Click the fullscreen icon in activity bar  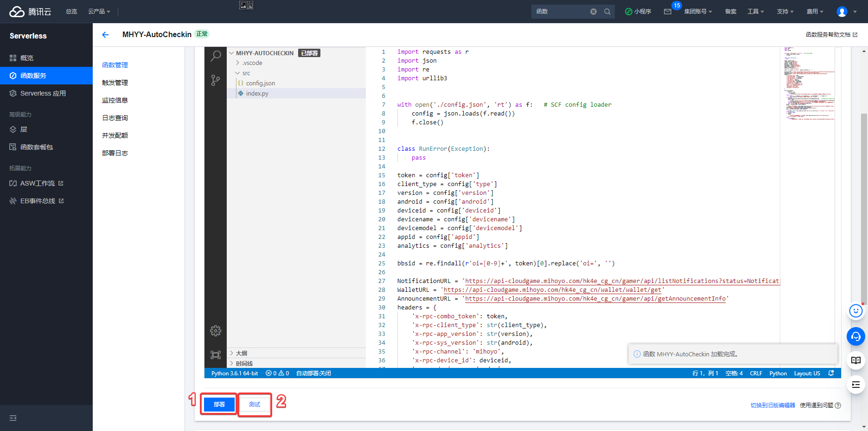click(x=216, y=355)
